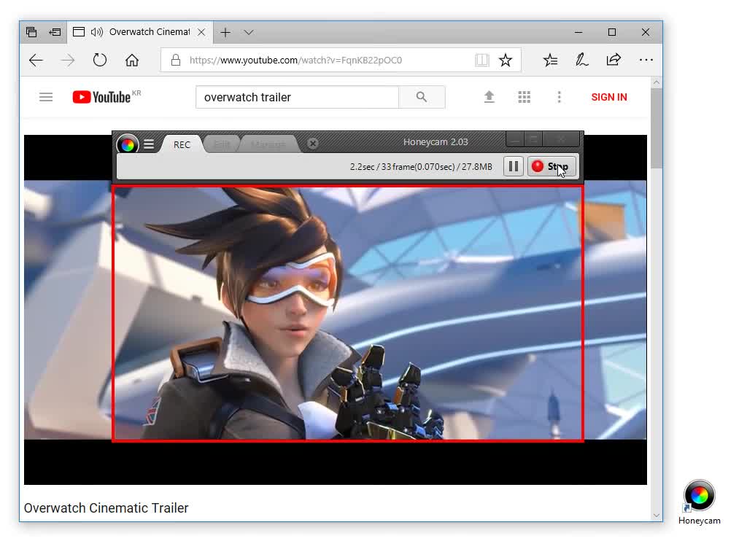Switch to the REC tab in Honeycam
The width and height of the screenshot is (747, 560).
pos(182,145)
